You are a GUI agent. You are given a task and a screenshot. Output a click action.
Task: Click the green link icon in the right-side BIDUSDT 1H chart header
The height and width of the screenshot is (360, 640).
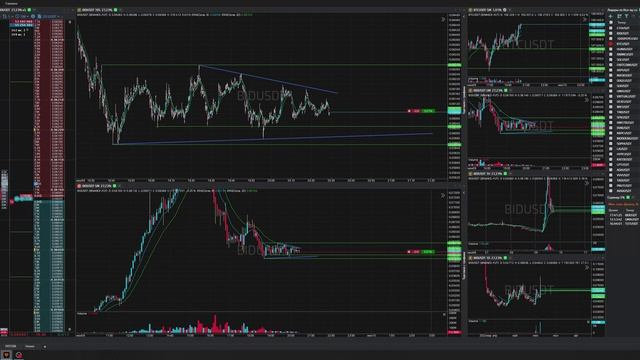505,173
